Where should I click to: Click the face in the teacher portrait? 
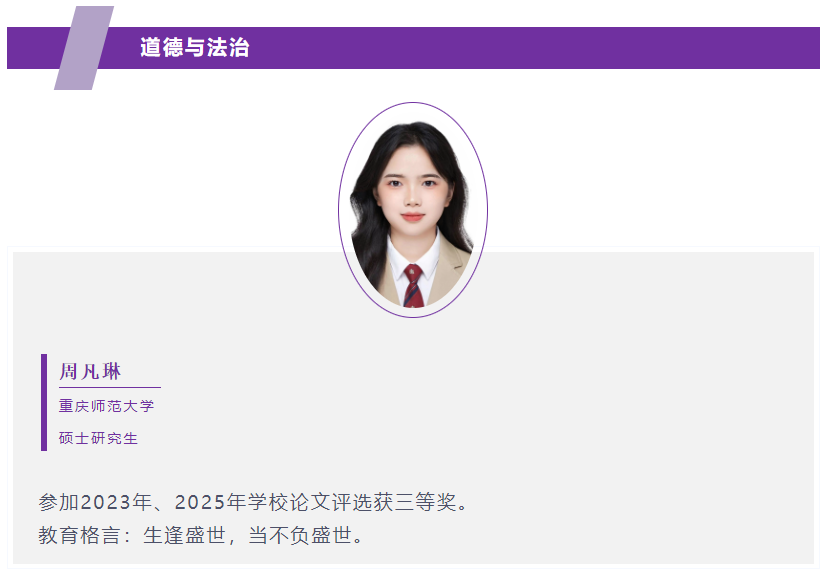tap(413, 189)
